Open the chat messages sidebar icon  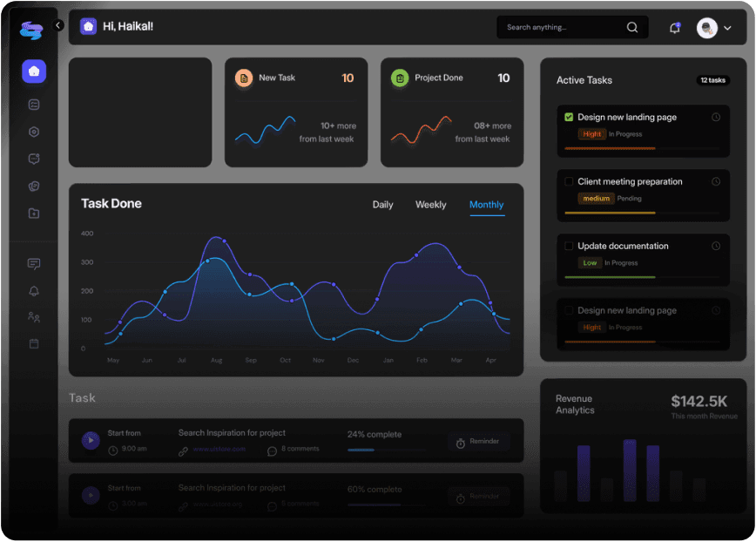[34, 264]
